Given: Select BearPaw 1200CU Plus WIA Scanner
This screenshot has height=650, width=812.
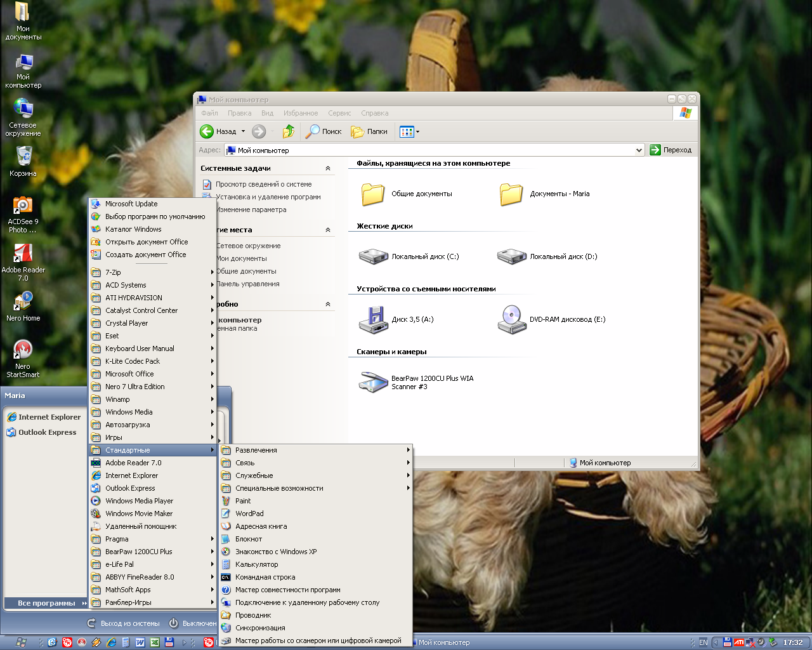Looking at the screenshot, I should [416, 382].
